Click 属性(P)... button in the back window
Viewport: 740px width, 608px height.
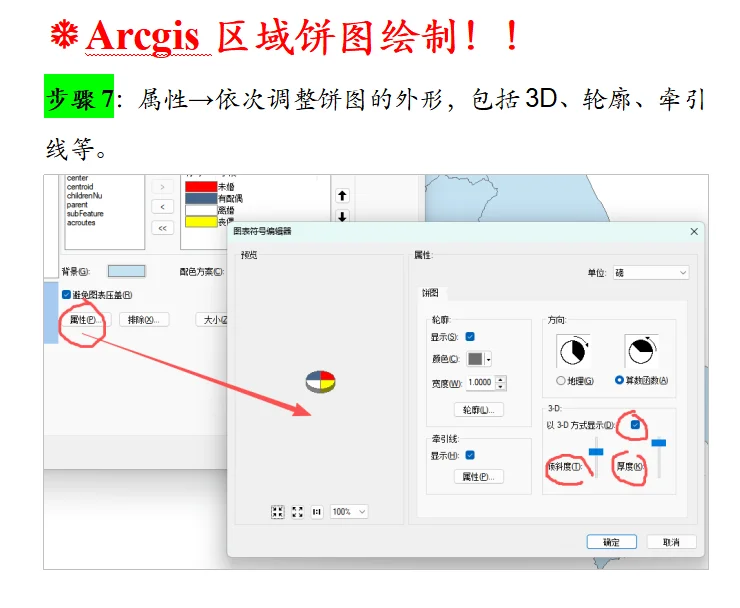point(85,320)
